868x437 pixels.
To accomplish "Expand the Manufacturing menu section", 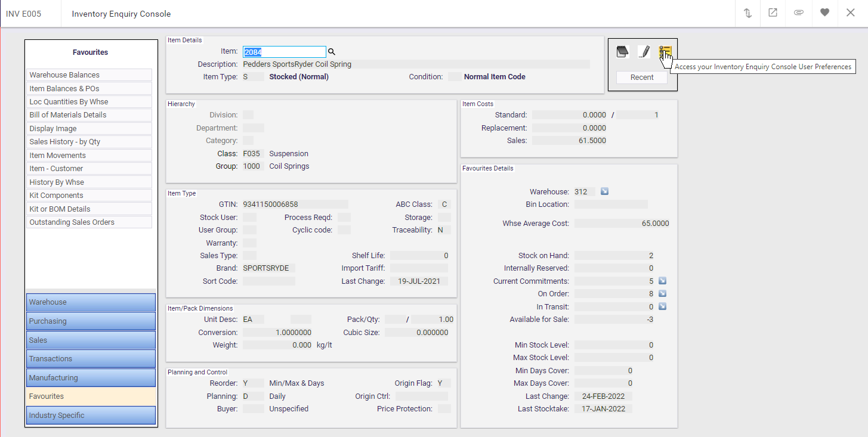I will [91, 377].
